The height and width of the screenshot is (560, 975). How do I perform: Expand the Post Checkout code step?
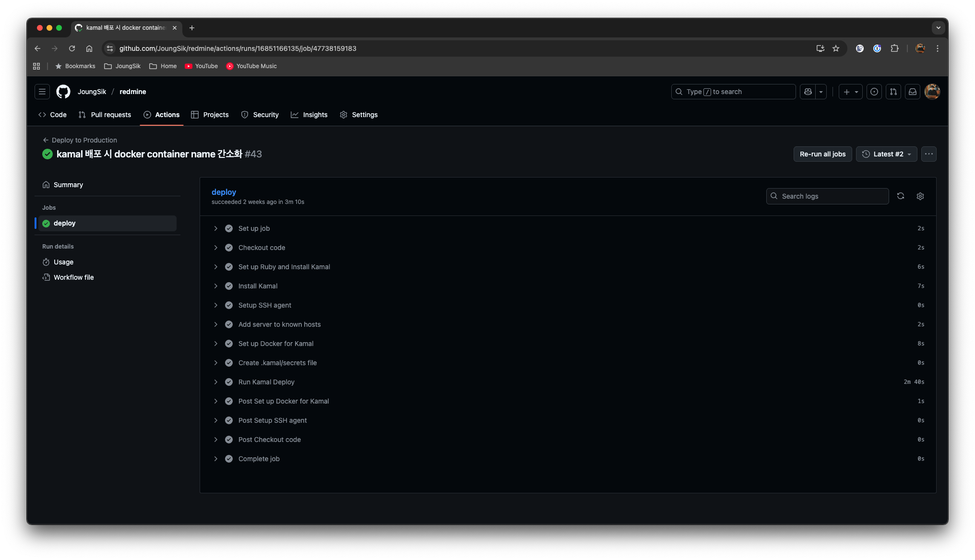[x=568, y=440]
